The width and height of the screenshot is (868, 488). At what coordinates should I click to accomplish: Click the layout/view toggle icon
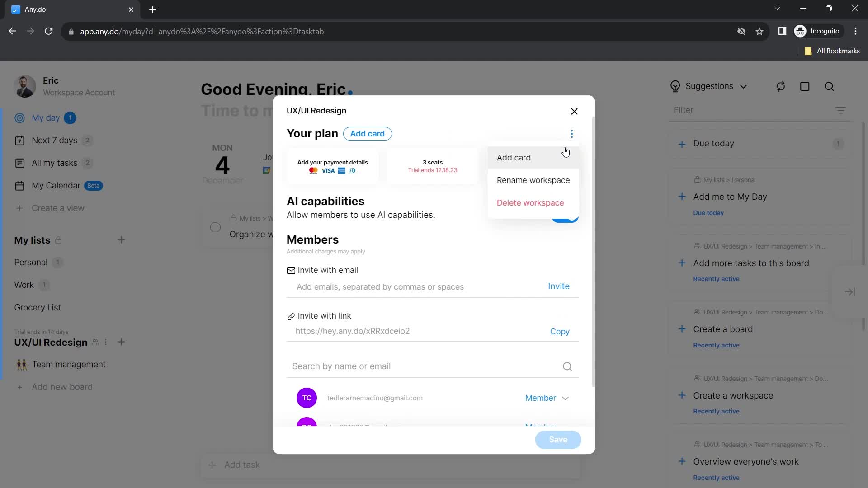pyautogui.click(x=806, y=86)
